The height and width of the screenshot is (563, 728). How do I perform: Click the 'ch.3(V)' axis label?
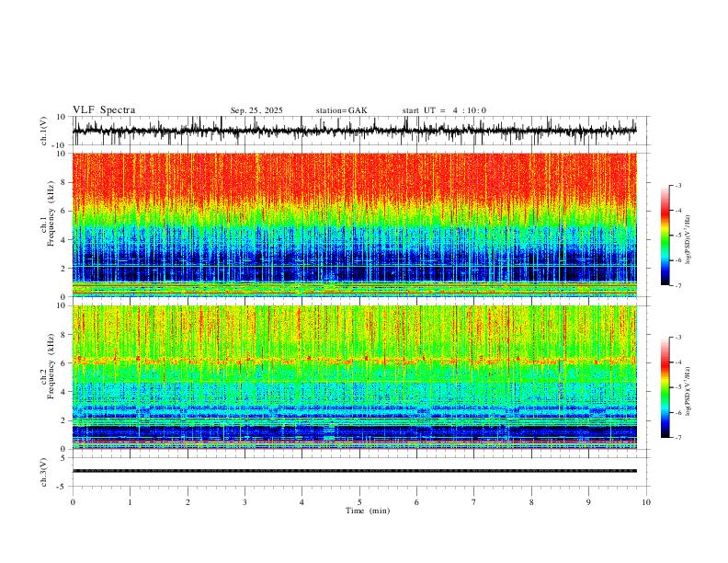point(43,472)
